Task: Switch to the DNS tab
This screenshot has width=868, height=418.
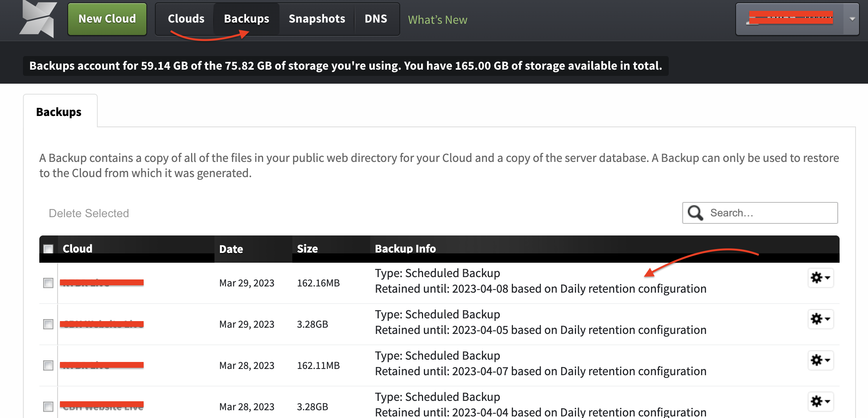Action: [376, 18]
